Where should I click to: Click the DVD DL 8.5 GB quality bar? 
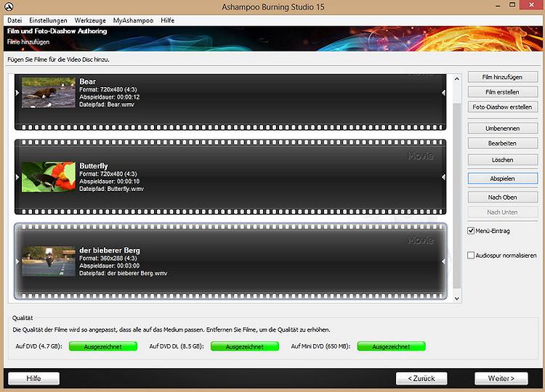pyautogui.click(x=245, y=346)
